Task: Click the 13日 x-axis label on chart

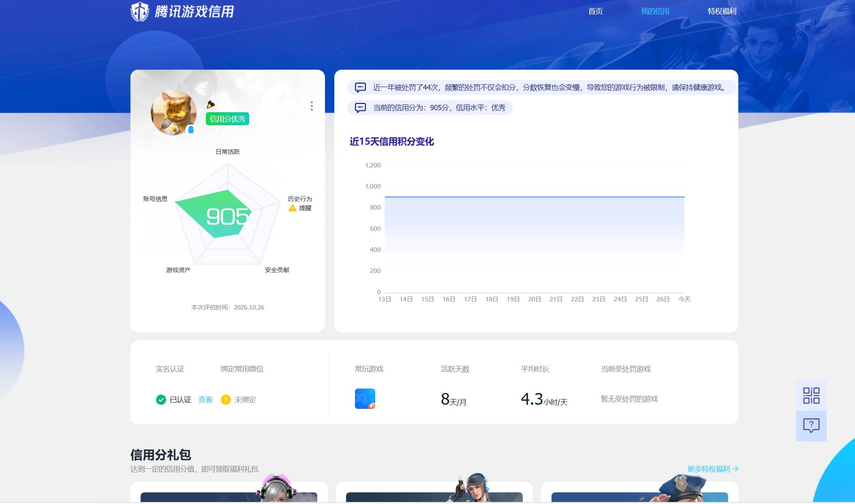Action: [x=385, y=299]
